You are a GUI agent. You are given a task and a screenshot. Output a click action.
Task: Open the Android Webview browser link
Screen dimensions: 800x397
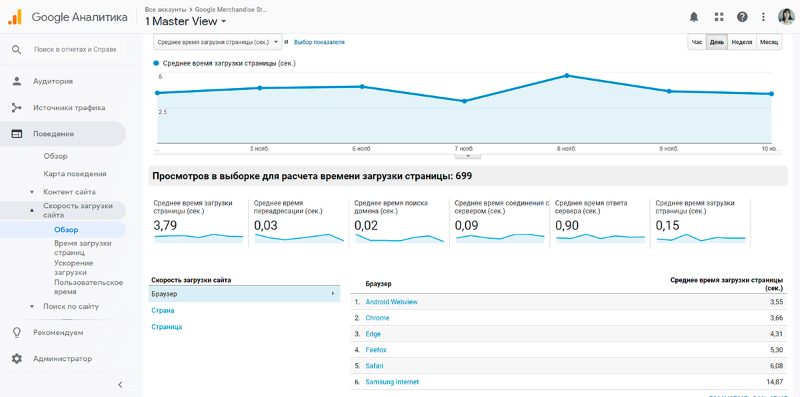click(x=391, y=302)
